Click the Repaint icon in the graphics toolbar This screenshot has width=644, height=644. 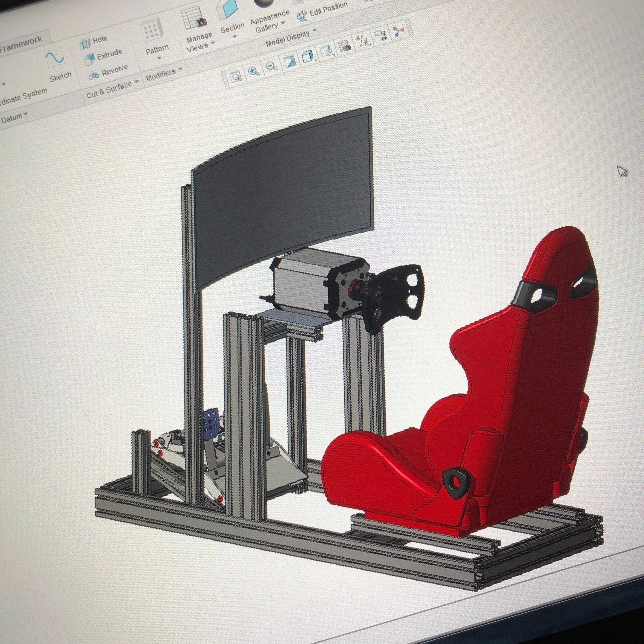(x=290, y=62)
